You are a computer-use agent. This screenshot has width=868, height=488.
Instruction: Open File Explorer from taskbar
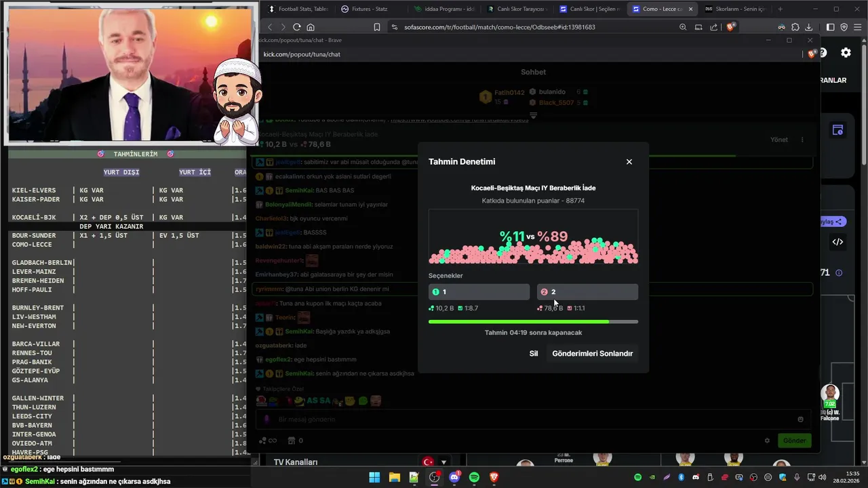[x=394, y=477]
